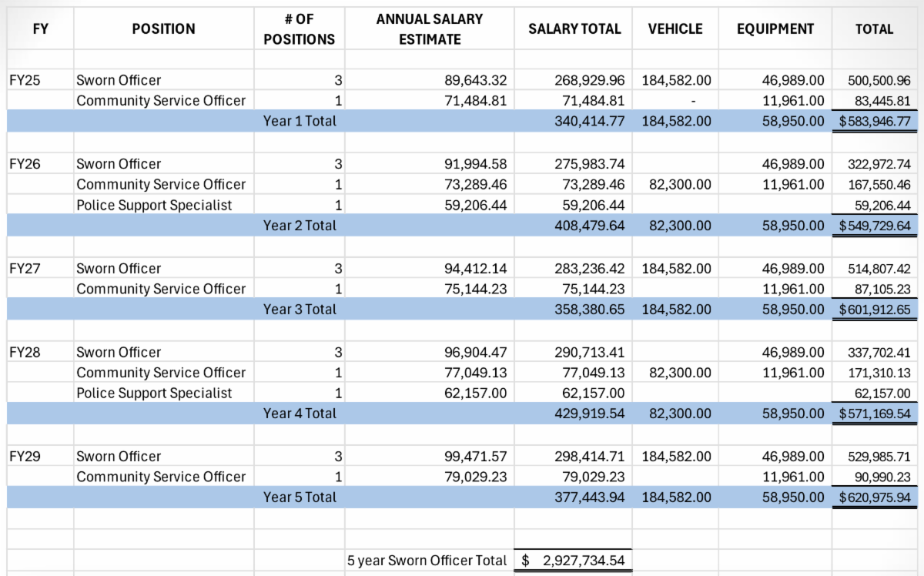
Task: Select the $2,927,734.54 grand total cell
Action: pos(573,561)
